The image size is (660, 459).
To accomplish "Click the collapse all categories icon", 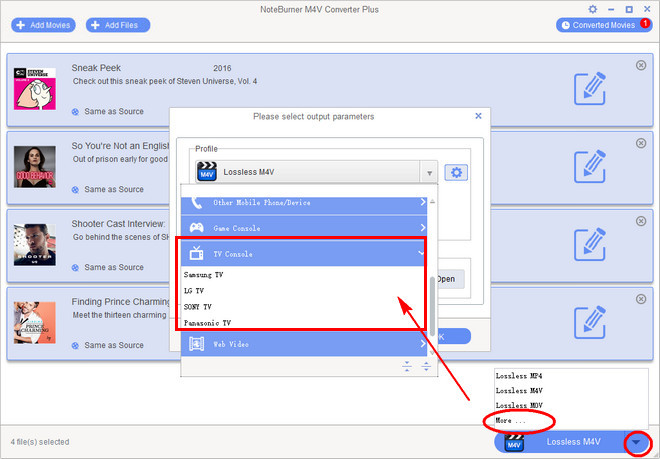I will 407,366.
